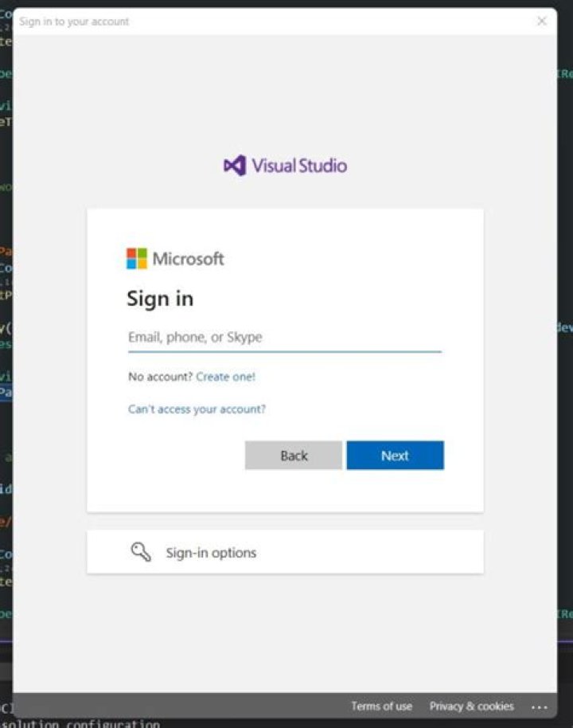This screenshot has height=728, width=573.
Task: Click the 'Sign in to your account' title text
Action: [74, 22]
